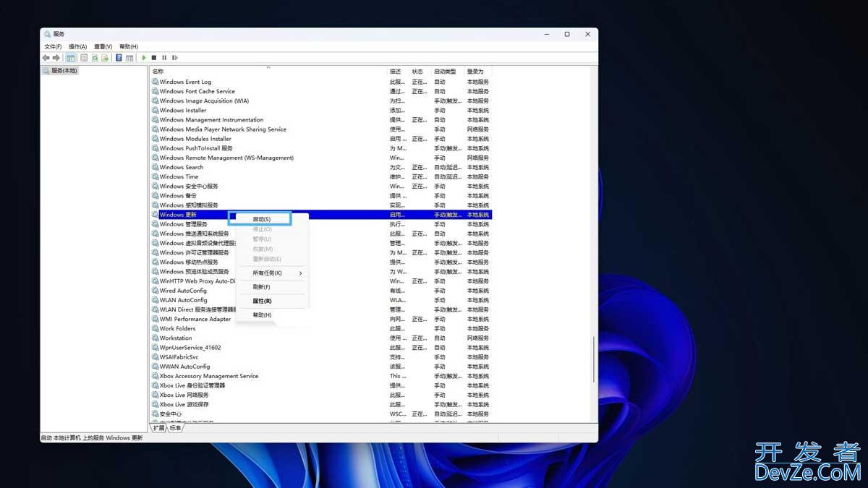Click the Pause Service toolbar icon
The height and width of the screenshot is (488, 868).
(164, 58)
